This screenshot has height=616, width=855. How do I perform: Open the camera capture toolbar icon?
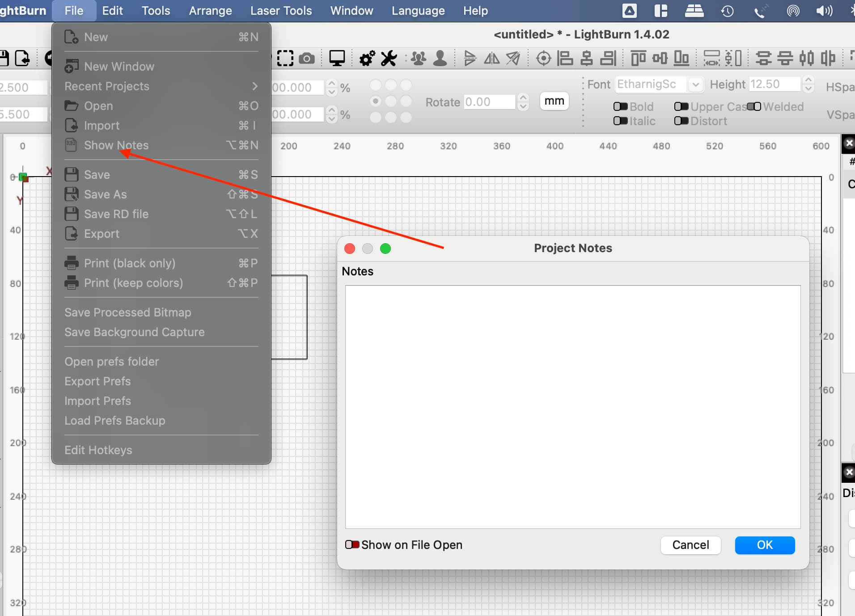[x=307, y=59]
